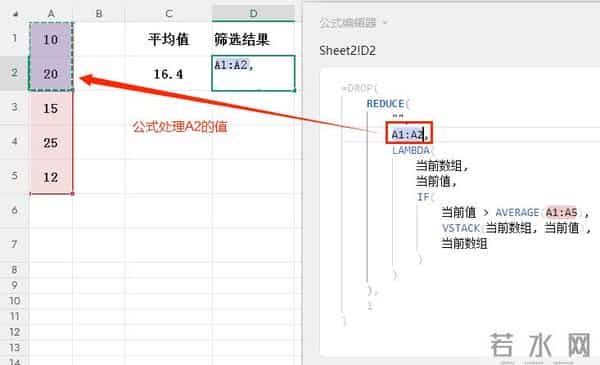600x365 pixels.
Task: Click the DROP function in formula editor
Action: 359,88
